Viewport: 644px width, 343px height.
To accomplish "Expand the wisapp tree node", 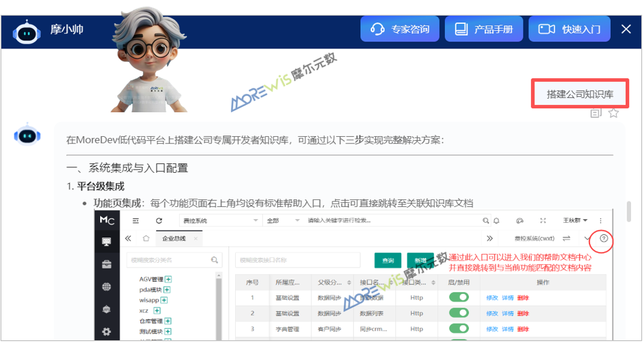I will pyautogui.click(x=164, y=300).
